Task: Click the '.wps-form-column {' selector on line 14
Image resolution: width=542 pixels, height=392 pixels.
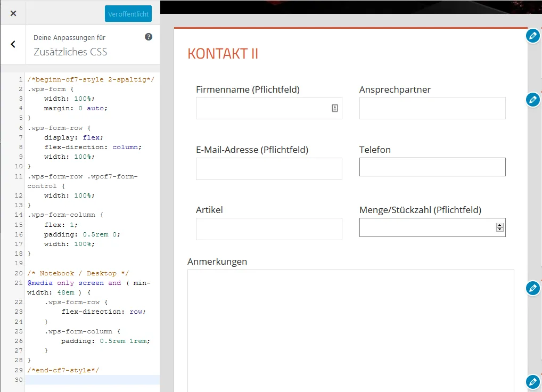Action: (65, 215)
